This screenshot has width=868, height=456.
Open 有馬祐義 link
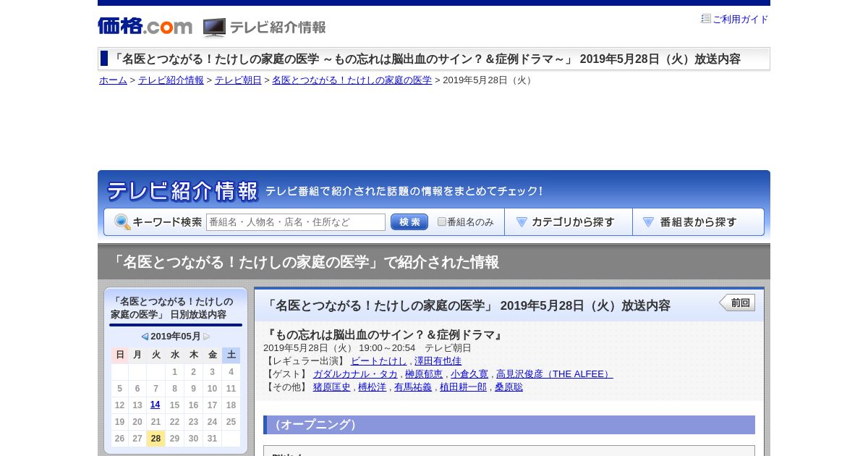413,387
